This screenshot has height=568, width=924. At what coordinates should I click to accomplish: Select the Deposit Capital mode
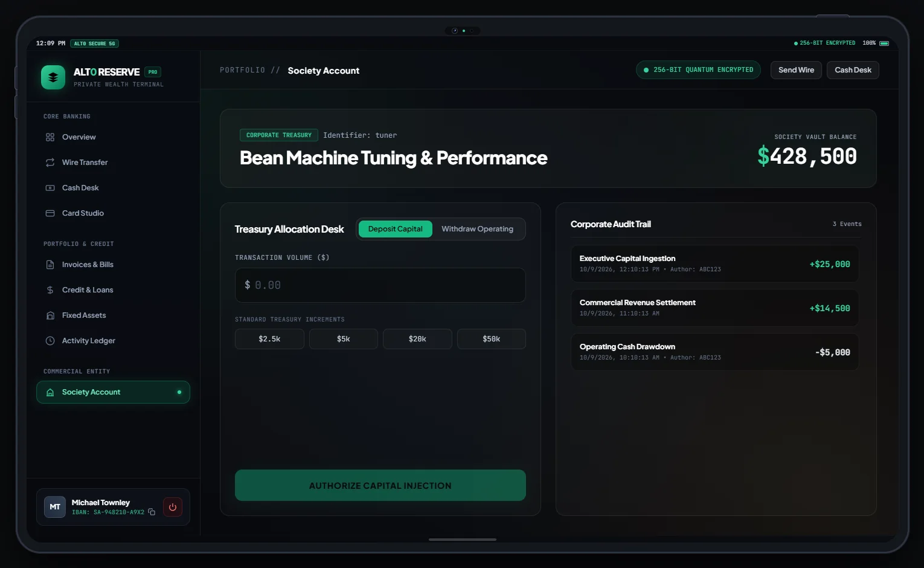396,229
